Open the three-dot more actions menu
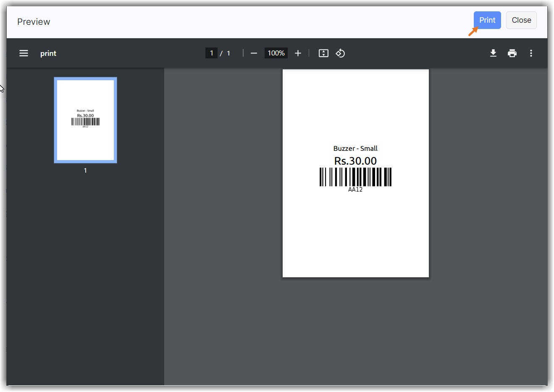Image resolution: width=554 pixels, height=392 pixels. (x=531, y=53)
